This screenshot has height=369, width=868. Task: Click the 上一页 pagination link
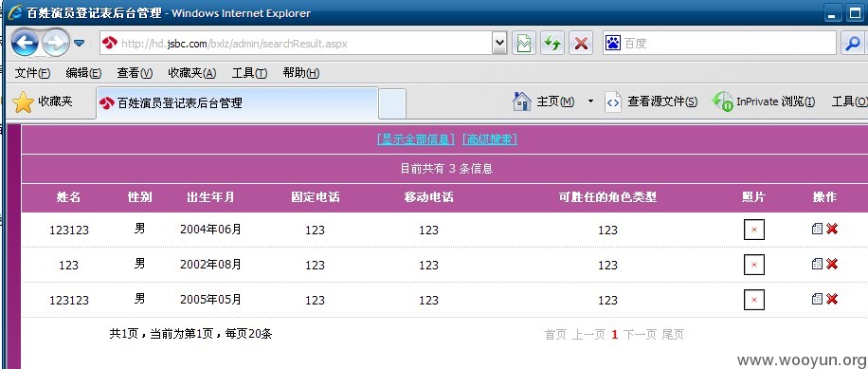click(x=588, y=335)
